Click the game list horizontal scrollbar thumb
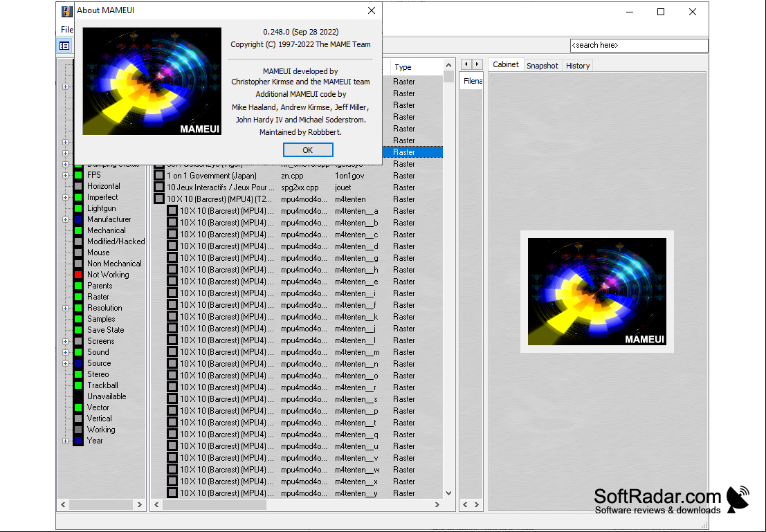This screenshot has width=766, height=532. pyautogui.click(x=215, y=505)
